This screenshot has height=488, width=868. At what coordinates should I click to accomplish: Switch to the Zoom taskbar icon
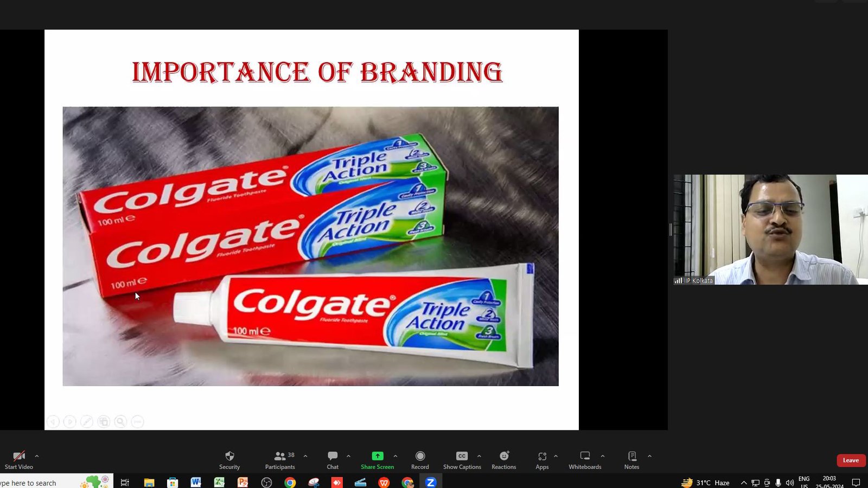[x=431, y=483]
